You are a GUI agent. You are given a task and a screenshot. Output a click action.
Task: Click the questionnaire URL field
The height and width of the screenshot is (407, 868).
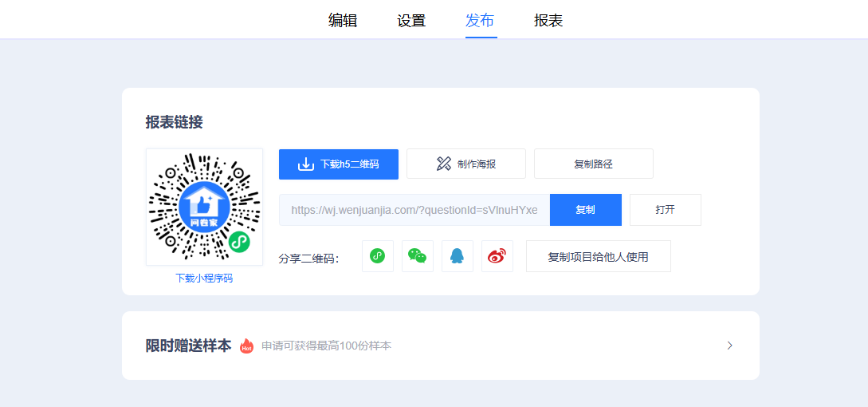(414, 210)
